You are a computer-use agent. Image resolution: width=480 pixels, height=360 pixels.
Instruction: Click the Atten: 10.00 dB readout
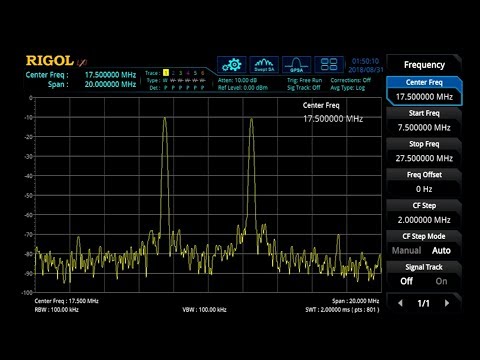point(237,80)
